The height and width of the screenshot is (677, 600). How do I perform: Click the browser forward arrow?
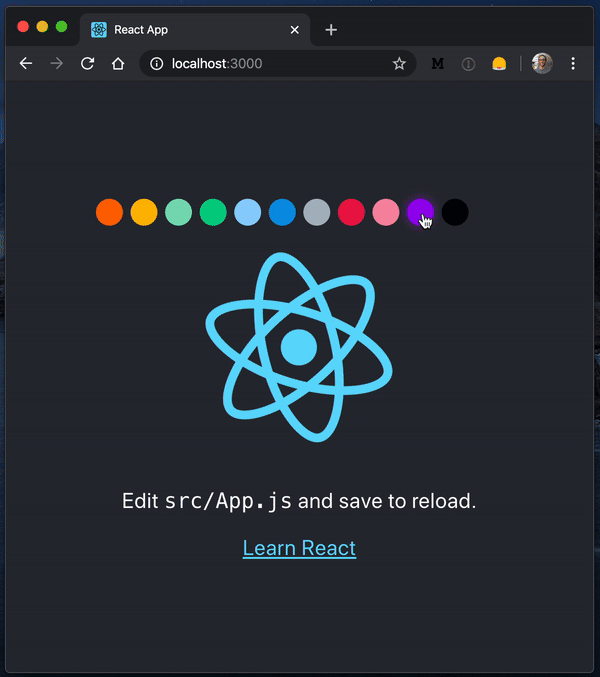pyautogui.click(x=57, y=63)
